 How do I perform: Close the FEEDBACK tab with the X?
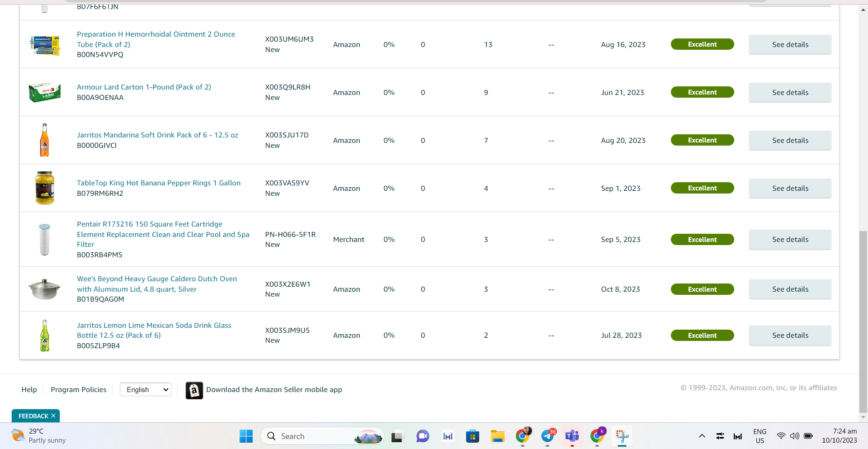[x=53, y=416]
